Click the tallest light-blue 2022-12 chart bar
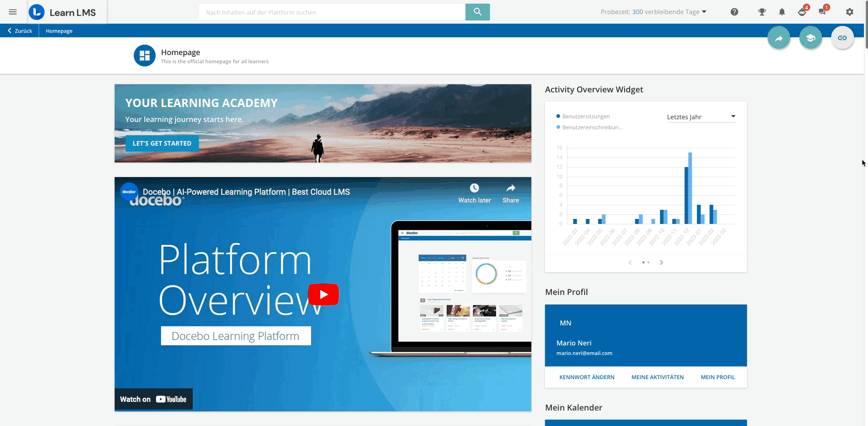This screenshot has height=426, width=868. coord(690,188)
